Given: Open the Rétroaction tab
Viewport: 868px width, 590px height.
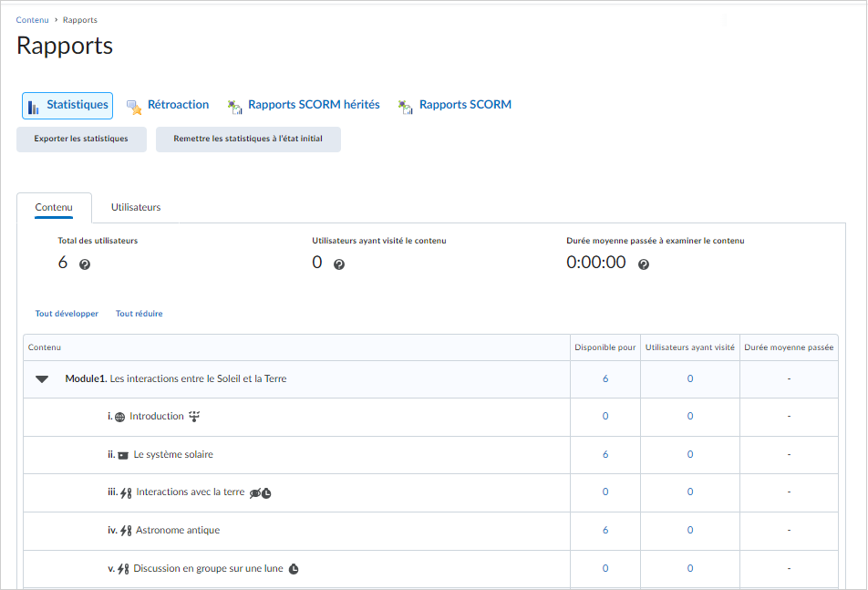Looking at the screenshot, I should point(168,105).
